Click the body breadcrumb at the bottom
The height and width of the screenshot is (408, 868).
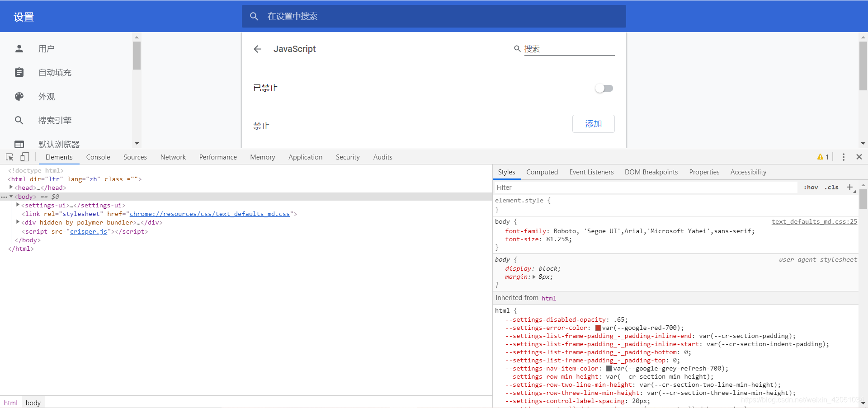(x=33, y=403)
